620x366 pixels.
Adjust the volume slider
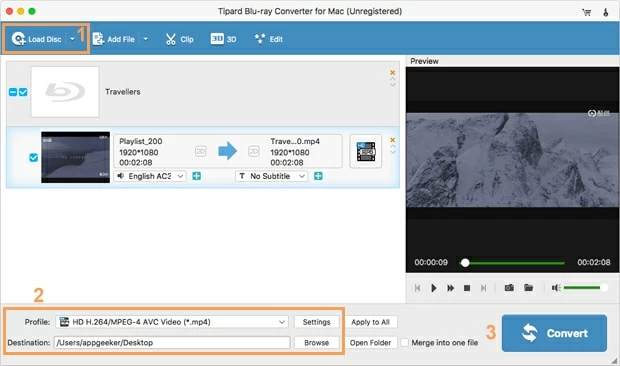585,287
